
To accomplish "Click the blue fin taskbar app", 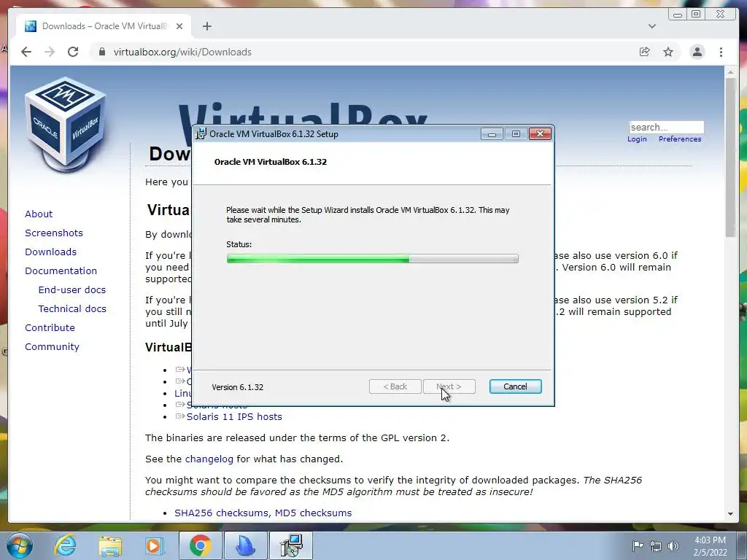I will 246,545.
